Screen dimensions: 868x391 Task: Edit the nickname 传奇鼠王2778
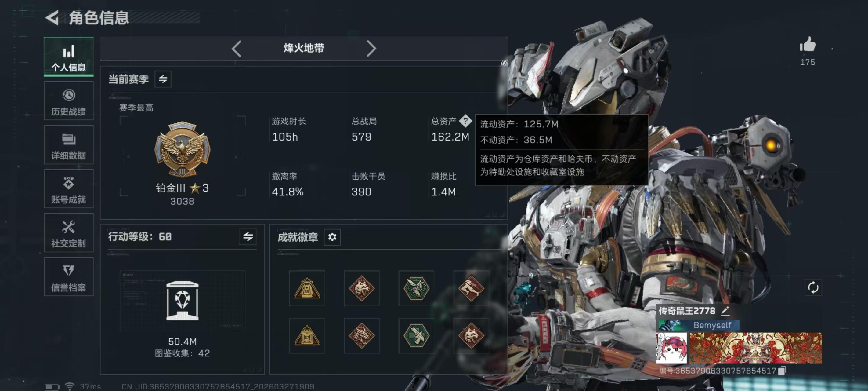click(x=725, y=311)
